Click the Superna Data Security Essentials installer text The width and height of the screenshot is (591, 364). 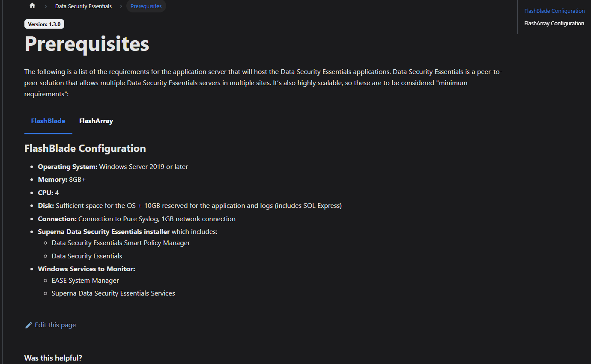(x=104, y=232)
